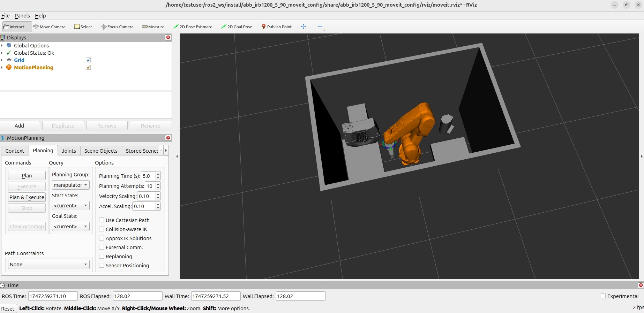Expand Global Status: Ok item

pos(2,53)
